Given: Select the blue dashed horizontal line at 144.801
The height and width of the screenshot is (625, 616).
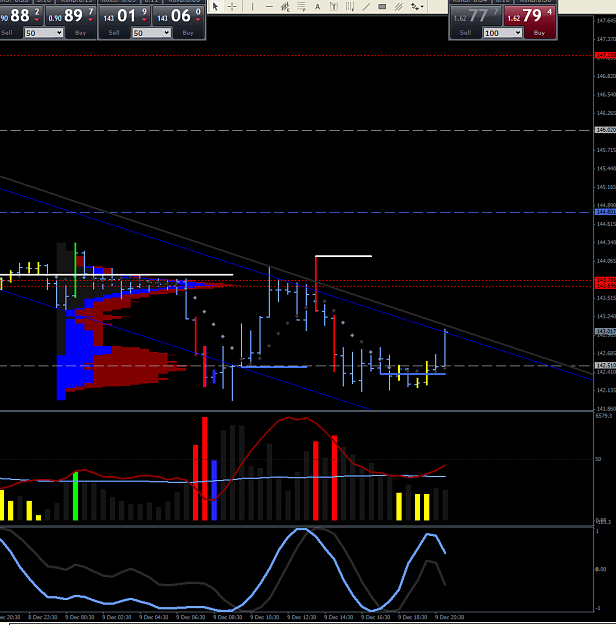Looking at the screenshot, I should pos(297,212).
